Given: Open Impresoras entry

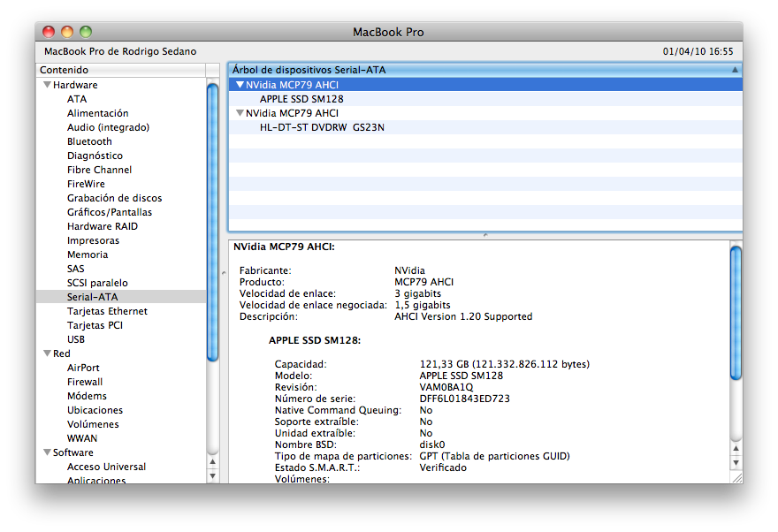Looking at the screenshot, I should 94,240.
